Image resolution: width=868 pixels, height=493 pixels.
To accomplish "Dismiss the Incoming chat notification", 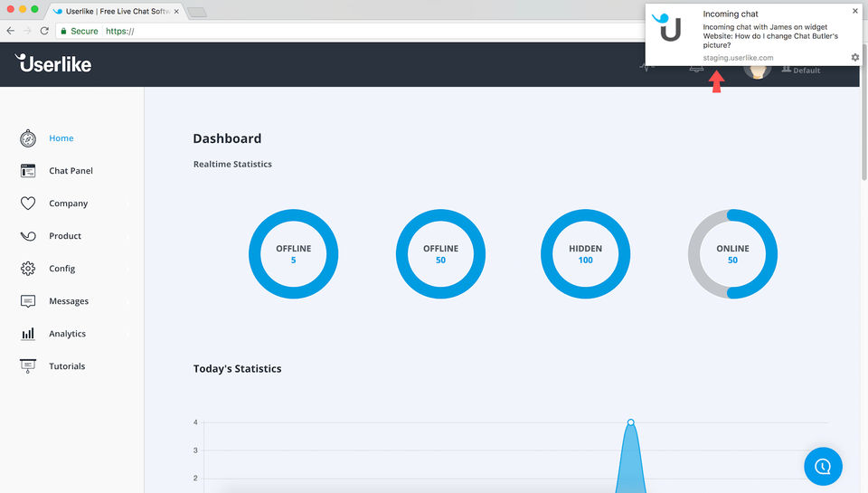I will point(855,11).
